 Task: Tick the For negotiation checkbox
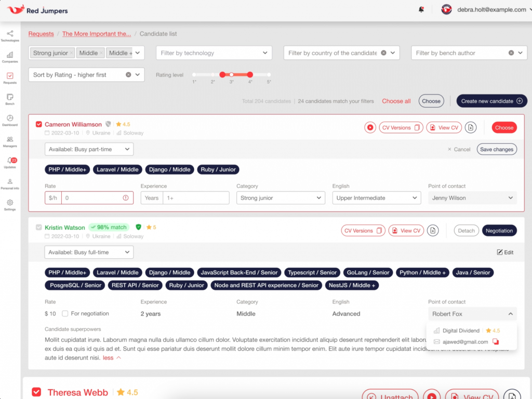[x=65, y=314]
